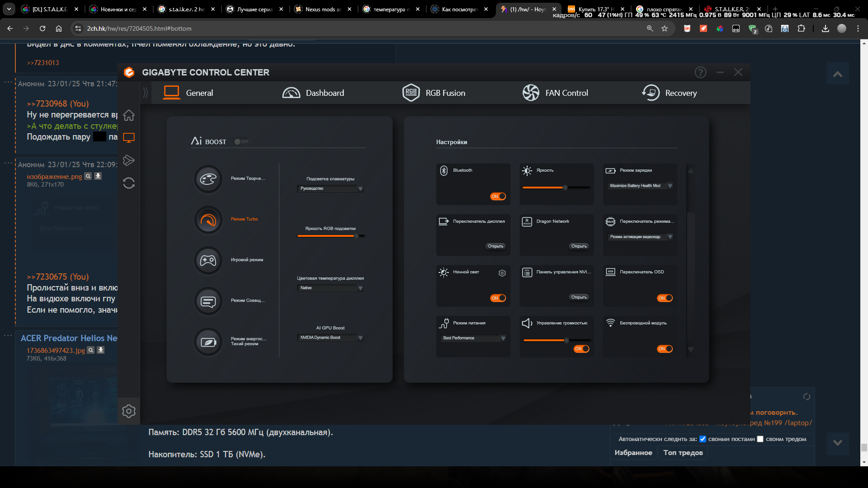The width and height of the screenshot is (868, 488).
Task: Toggle the volume control ON switch
Action: [x=581, y=349]
